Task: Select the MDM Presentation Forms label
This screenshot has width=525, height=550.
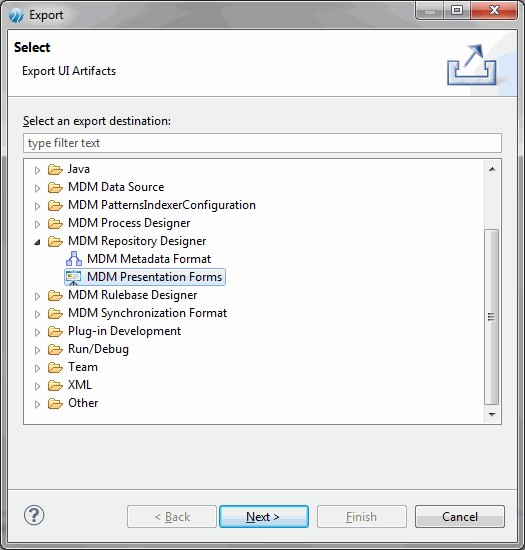Action: [x=155, y=277]
